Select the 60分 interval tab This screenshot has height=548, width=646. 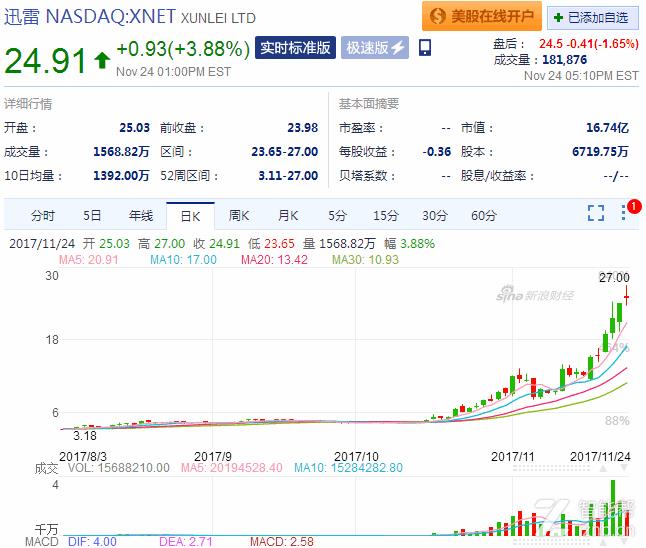pyautogui.click(x=484, y=215)
